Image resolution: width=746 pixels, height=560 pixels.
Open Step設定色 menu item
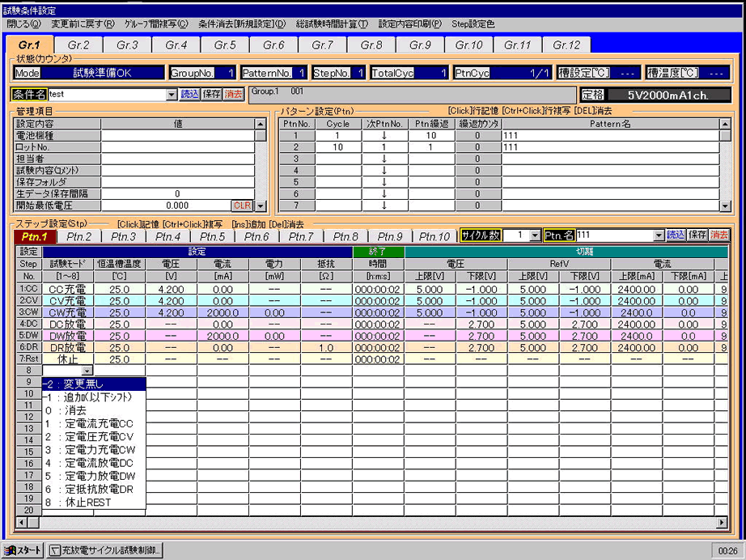coord(473,23)
